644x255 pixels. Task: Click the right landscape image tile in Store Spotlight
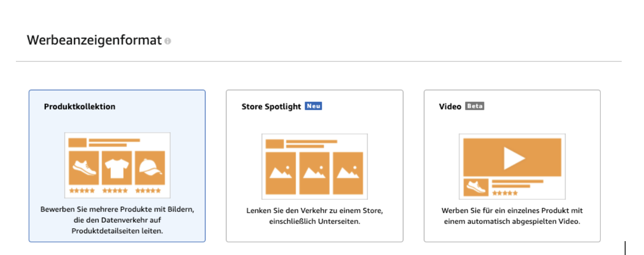pyautogui.click(x=348, y=173)
